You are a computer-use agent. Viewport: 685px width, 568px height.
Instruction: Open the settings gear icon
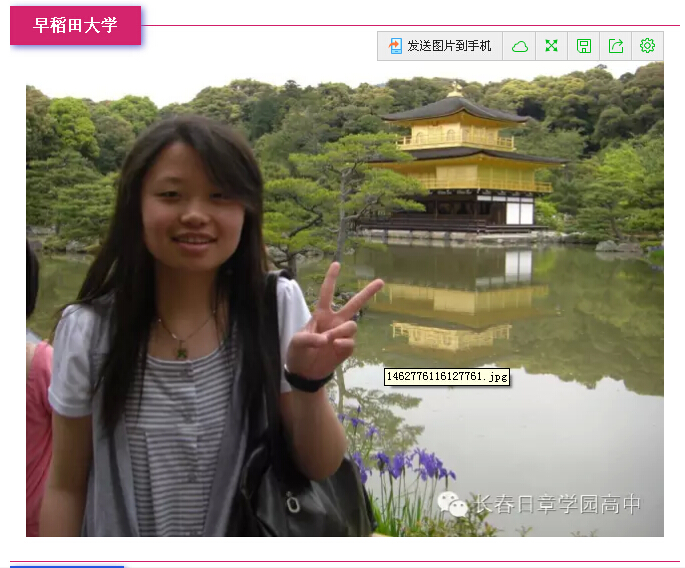coord(647,46)
